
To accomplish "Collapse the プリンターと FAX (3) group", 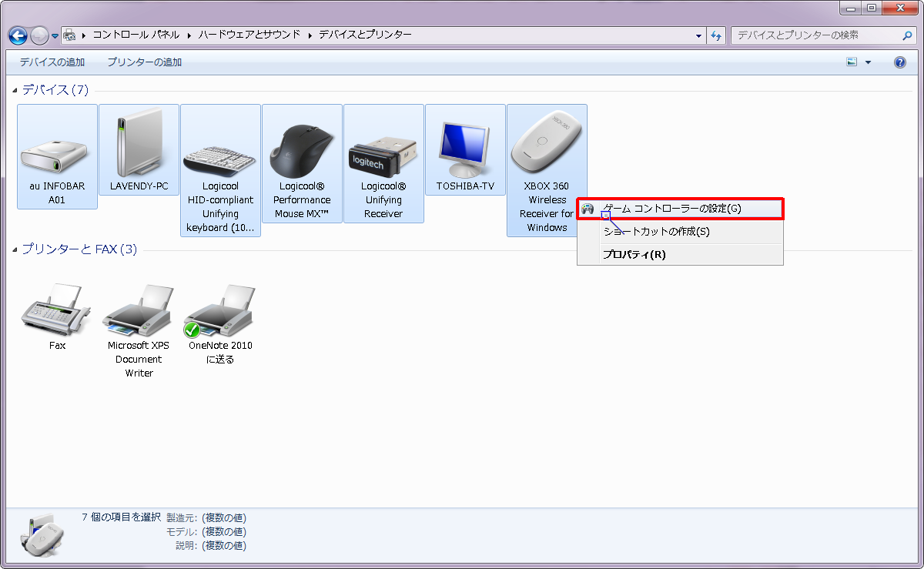I will [x=15, y=249].
